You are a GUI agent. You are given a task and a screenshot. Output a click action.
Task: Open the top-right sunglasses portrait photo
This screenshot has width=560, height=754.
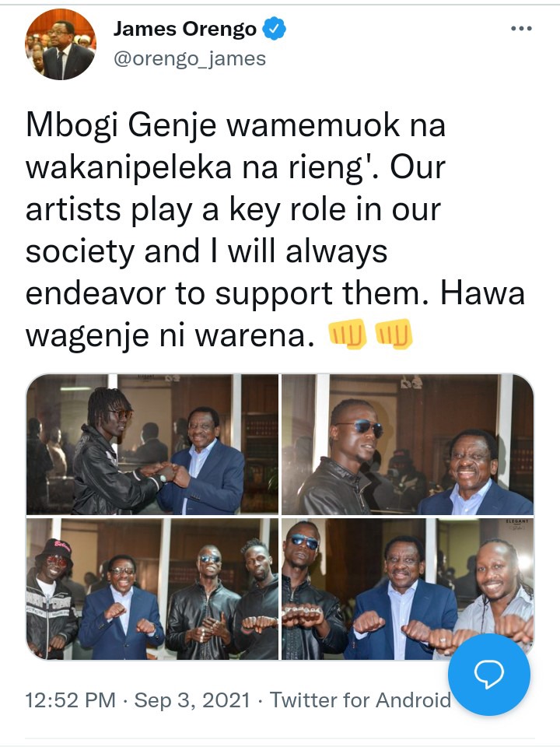click(408, 444)
